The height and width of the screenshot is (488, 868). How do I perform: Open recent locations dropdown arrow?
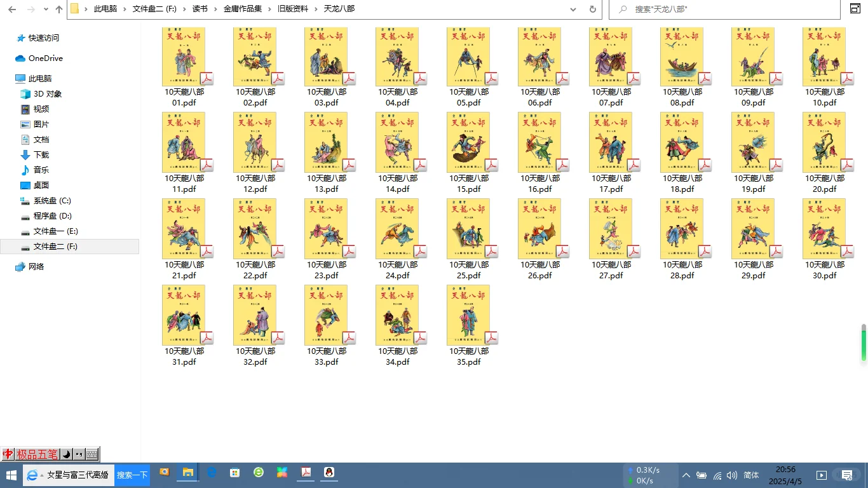(46, 10)
